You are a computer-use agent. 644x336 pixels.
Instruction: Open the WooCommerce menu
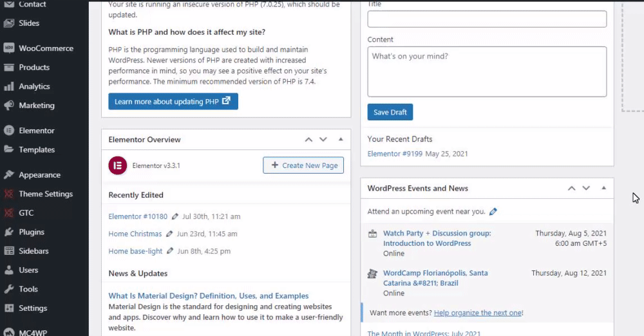click(44, 48)
